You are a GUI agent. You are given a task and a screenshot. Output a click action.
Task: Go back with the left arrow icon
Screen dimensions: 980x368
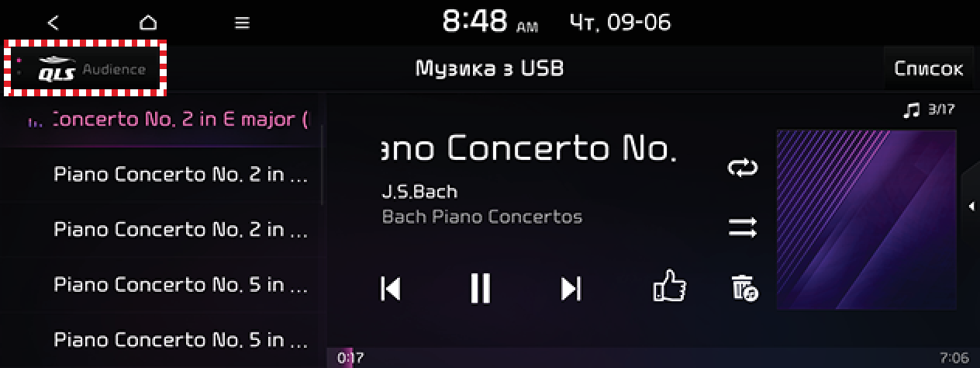[53, 23]
